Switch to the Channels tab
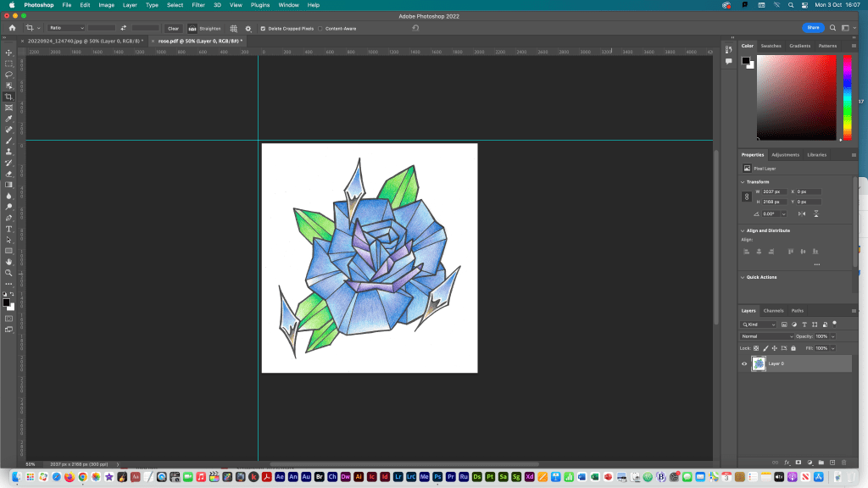This screenshot has height=488, width=868. 773,310
